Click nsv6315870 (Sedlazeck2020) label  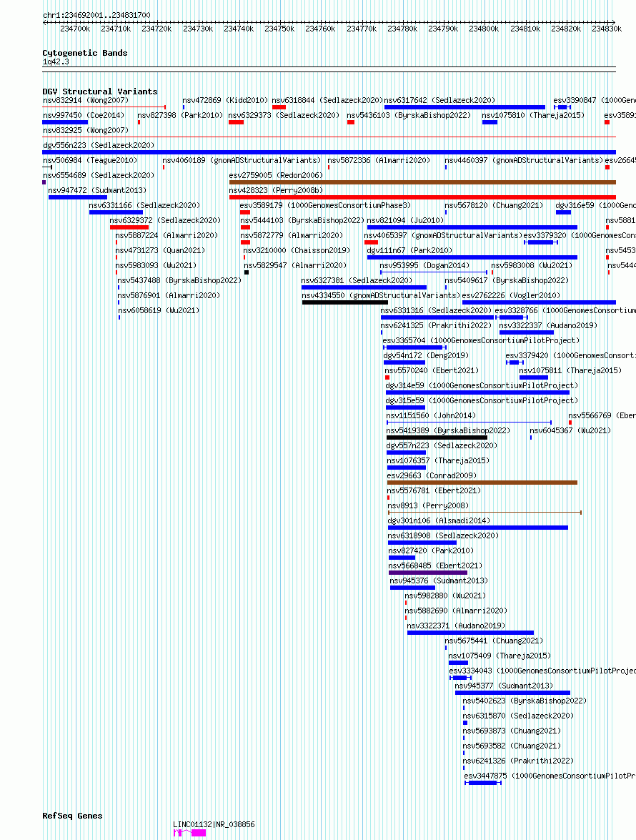(518, 715)
